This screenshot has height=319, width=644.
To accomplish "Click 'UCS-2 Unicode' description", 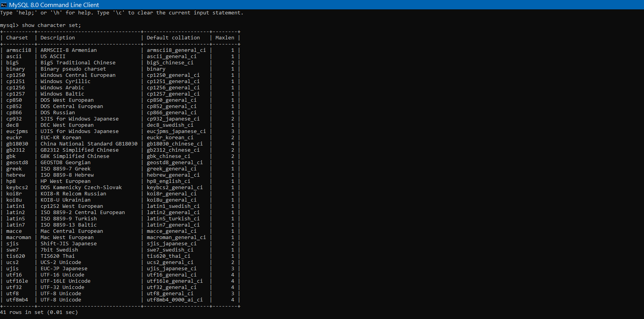I will [x=61, y=262].
